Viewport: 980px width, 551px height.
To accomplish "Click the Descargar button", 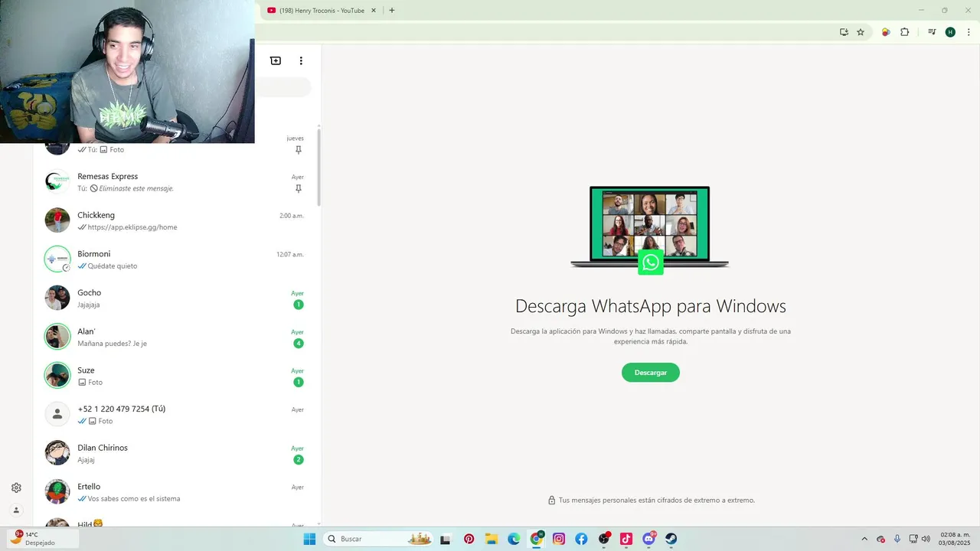I will point(651,373).
